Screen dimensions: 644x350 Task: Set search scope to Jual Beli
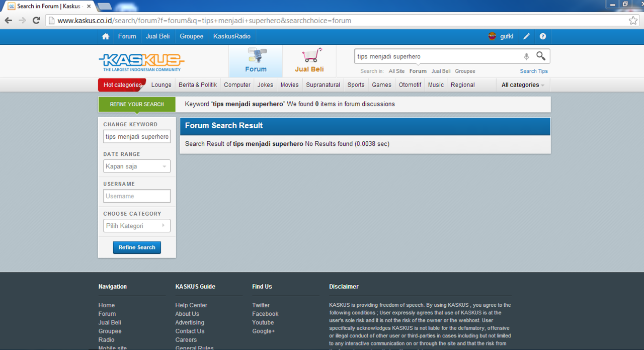point(441,71)
